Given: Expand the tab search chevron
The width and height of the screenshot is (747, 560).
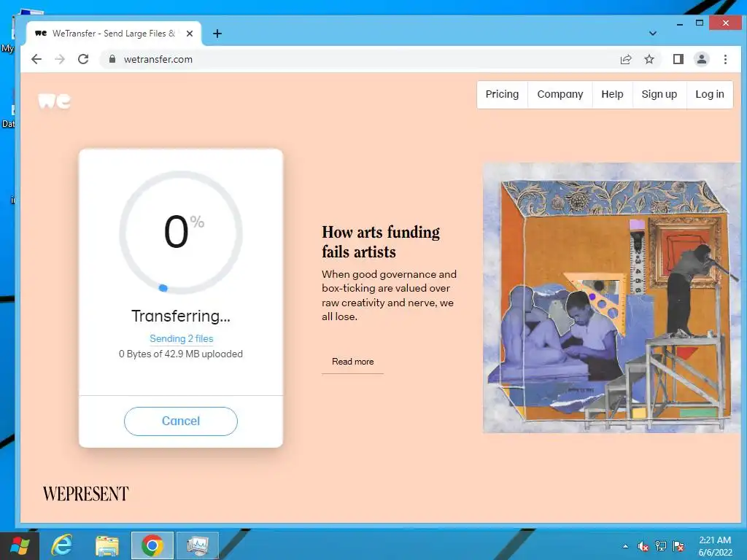Looking at the screenshot, I should (x=653, y=34).
